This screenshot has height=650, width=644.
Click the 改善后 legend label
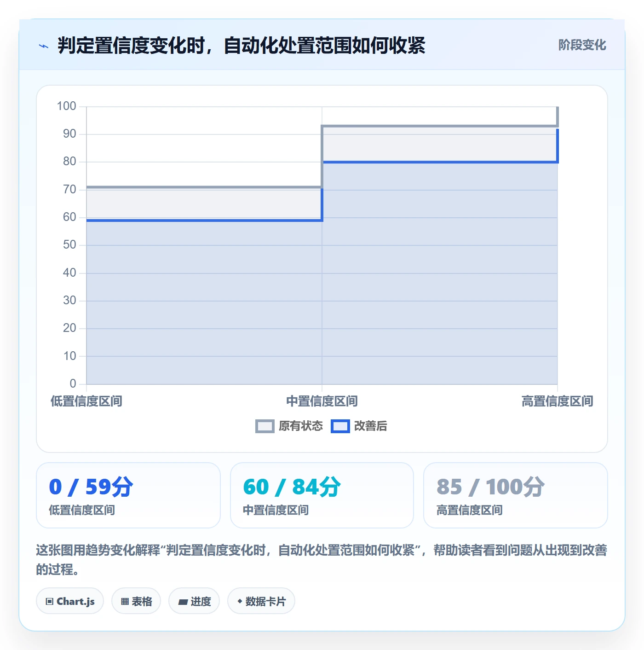[370, 426]
